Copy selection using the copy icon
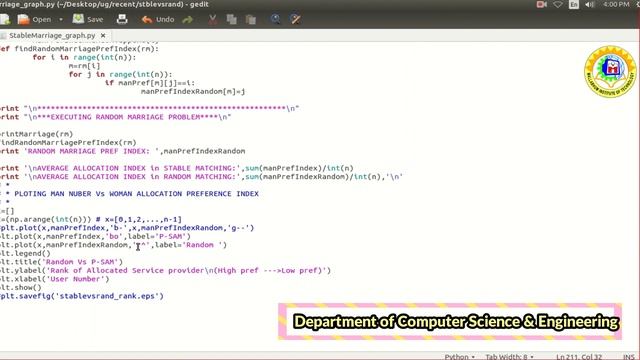Image resolution: width=640 pixels, height=360 pixels. (x=231, y=19)
